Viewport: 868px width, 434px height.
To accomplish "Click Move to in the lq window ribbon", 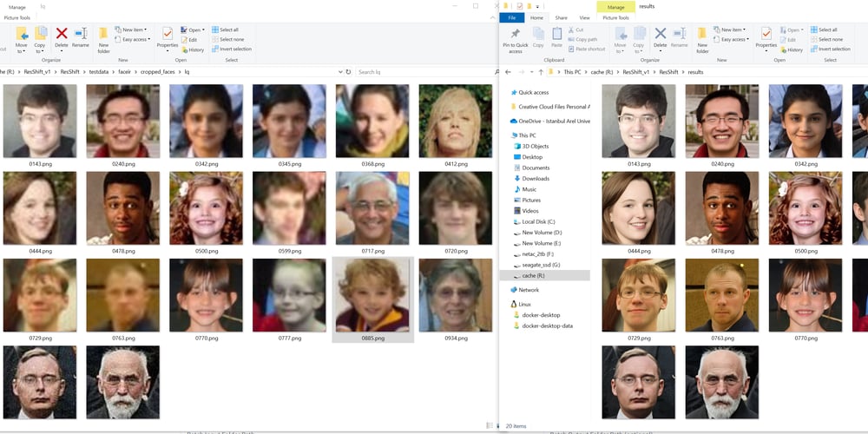I will tap(22, 40).
